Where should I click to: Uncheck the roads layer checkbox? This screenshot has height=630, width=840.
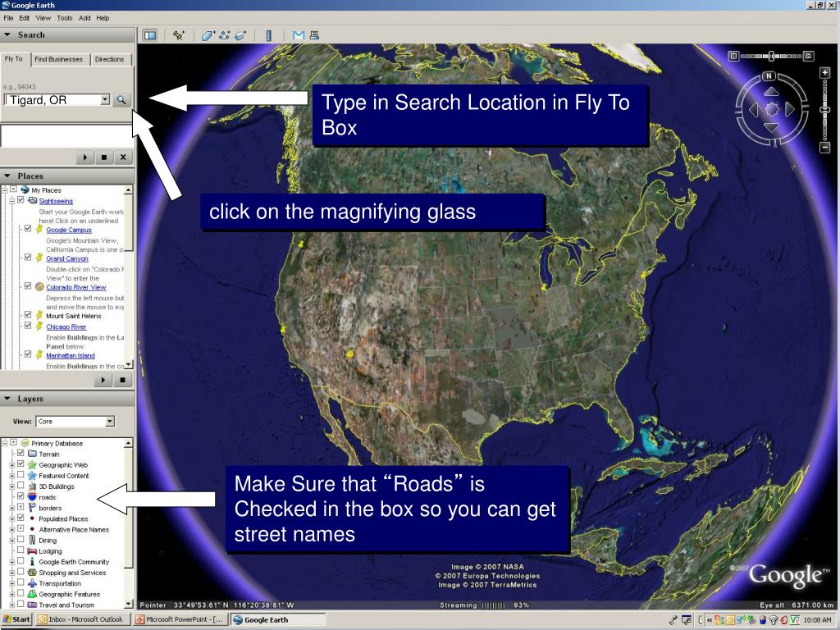tap(21, 496)
